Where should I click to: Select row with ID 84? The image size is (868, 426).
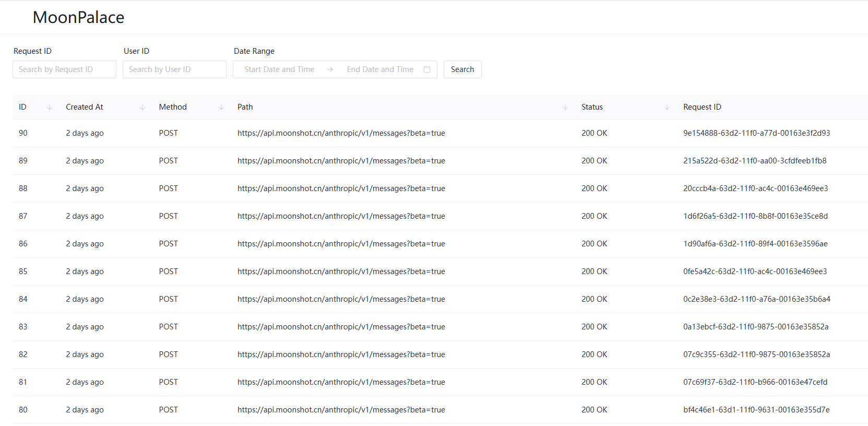440,299
